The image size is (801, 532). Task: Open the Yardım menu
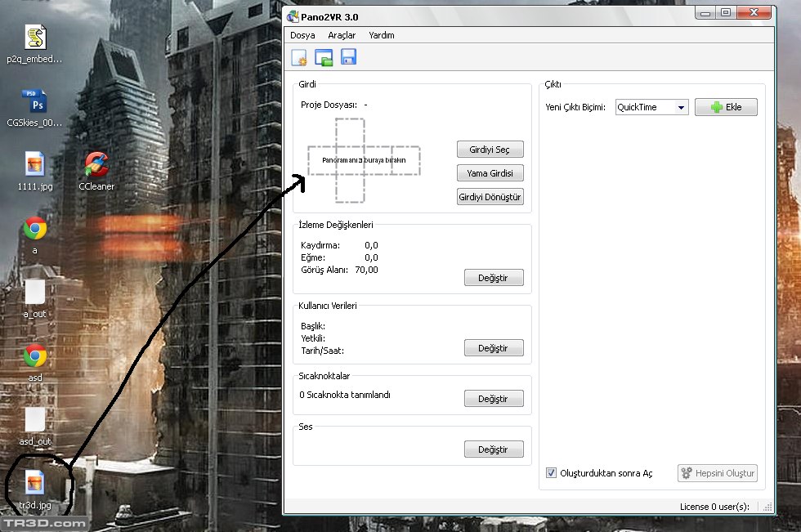tap(382, 35)
